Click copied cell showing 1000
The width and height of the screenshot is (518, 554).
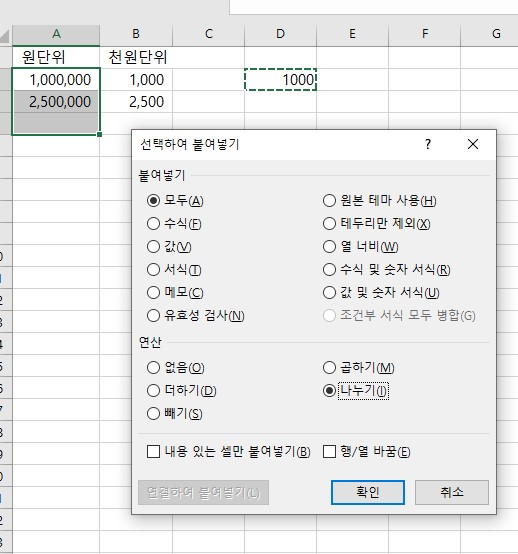[x=281, y=79]
